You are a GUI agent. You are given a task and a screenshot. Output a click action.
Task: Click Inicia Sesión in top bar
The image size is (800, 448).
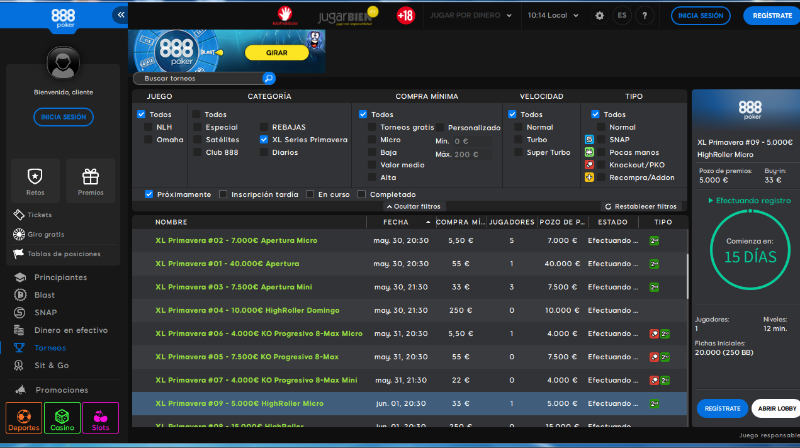(x=701, y=16)
